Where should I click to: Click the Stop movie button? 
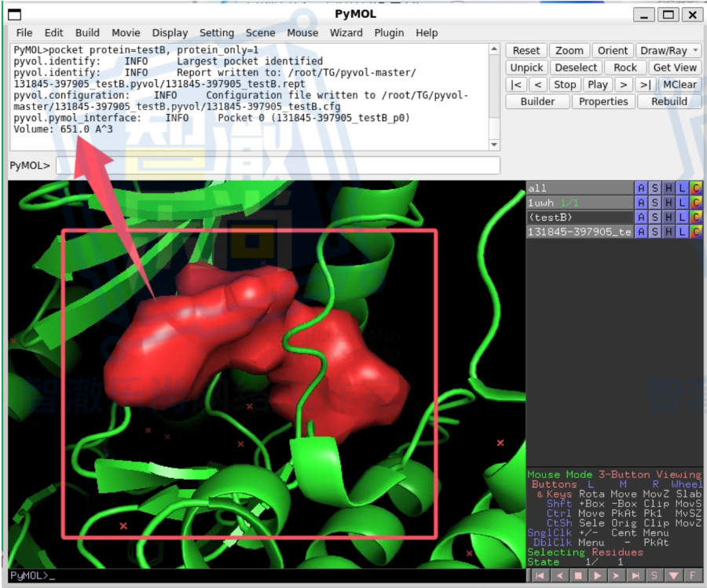point(565,85)
